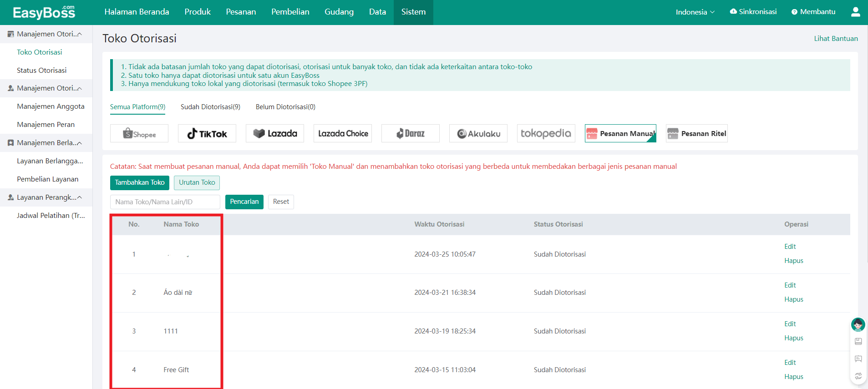This screenshot has height=389, width=868.
Task: Click the Urutan Toko button
Action: point(197,182)
